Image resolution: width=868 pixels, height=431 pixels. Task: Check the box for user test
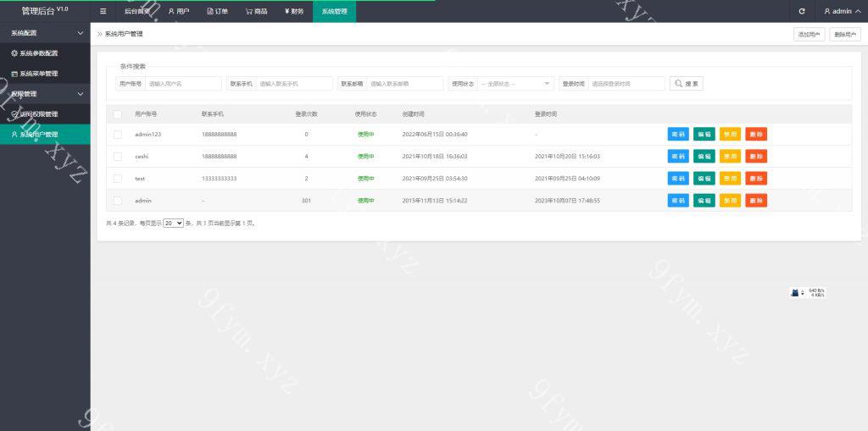coord(117,179)
